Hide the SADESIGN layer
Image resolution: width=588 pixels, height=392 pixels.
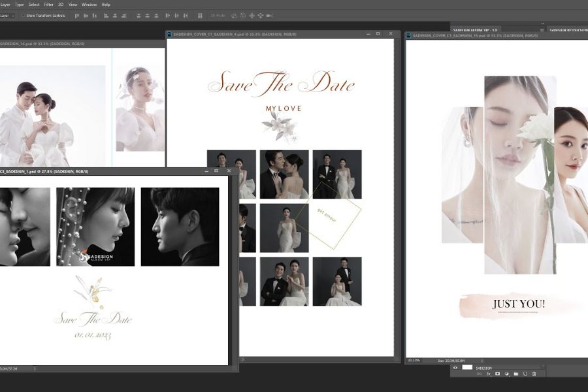coord(455,367)
